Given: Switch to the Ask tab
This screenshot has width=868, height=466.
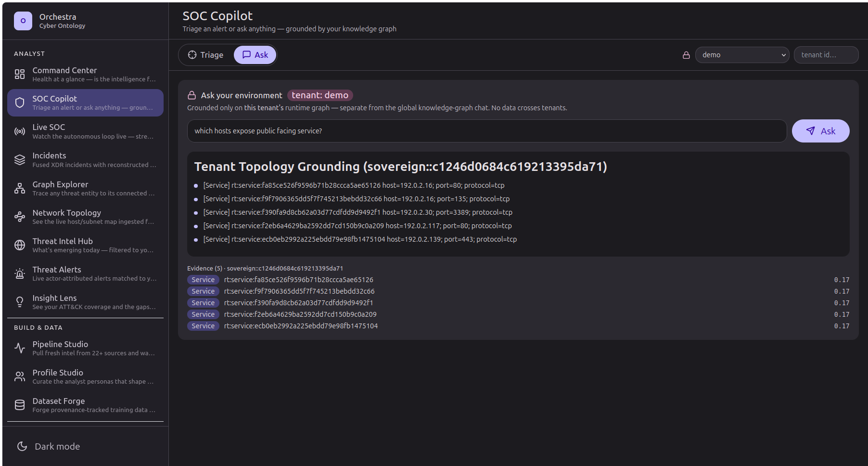Looking at the screenshot, I should (255, 55).
